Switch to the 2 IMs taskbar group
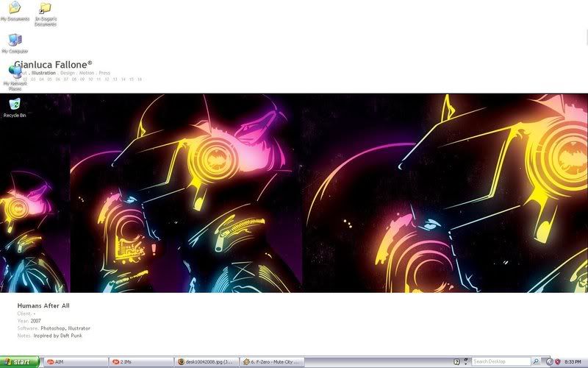588x368 pixels. 140,362
